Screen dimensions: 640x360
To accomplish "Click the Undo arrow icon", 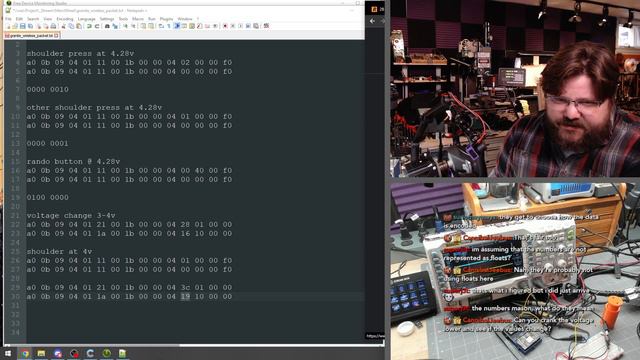I will point(89,26).
